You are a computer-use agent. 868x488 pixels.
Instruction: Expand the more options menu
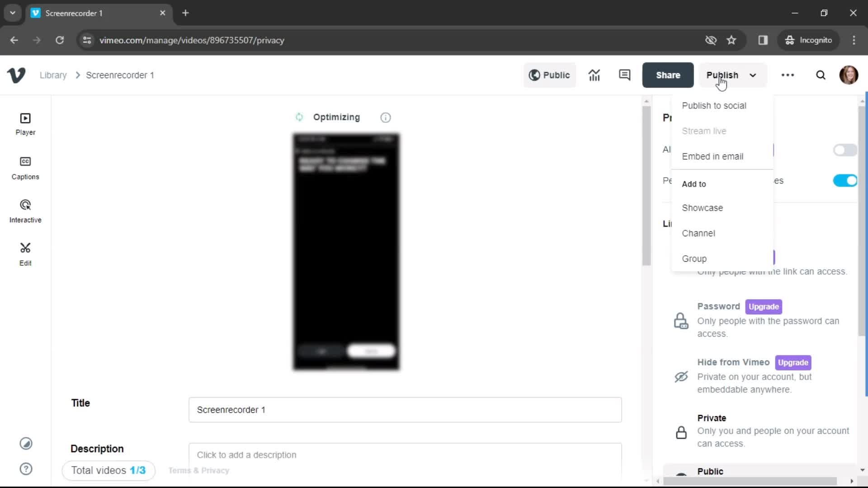788,75
